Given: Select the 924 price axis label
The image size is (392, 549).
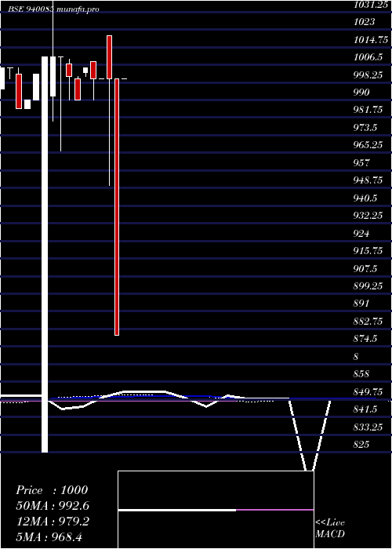Looking at the screenshot, I should [361, 233].
